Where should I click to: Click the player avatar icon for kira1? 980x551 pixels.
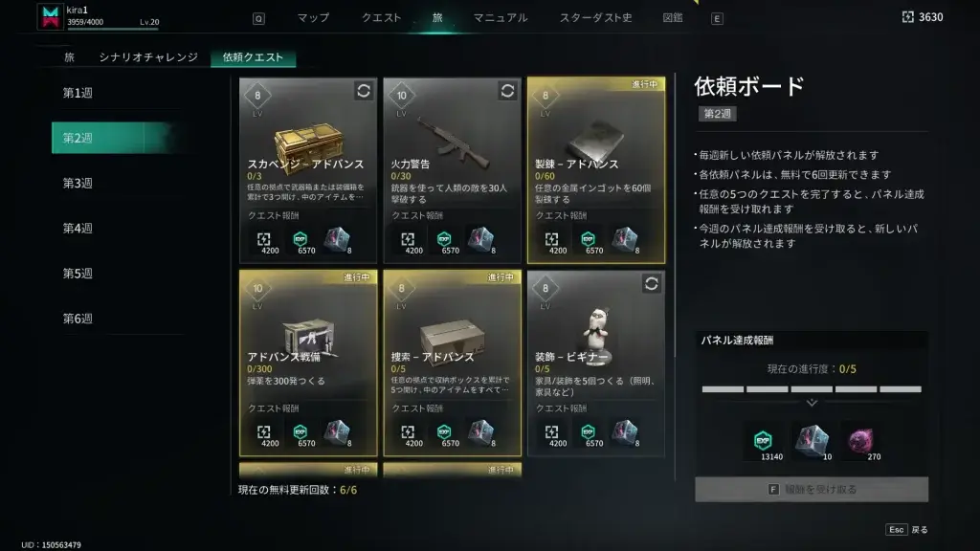(50, 16)
